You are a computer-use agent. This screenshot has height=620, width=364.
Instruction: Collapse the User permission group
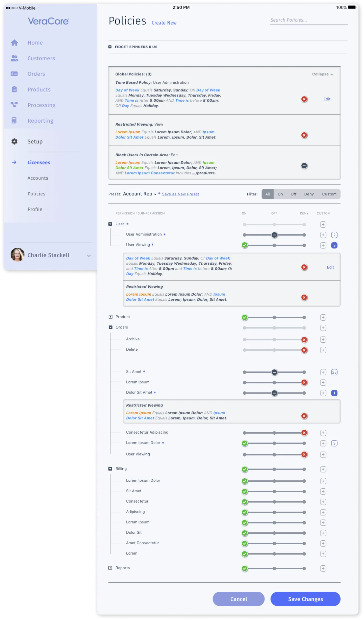click(x=110, y=224)
